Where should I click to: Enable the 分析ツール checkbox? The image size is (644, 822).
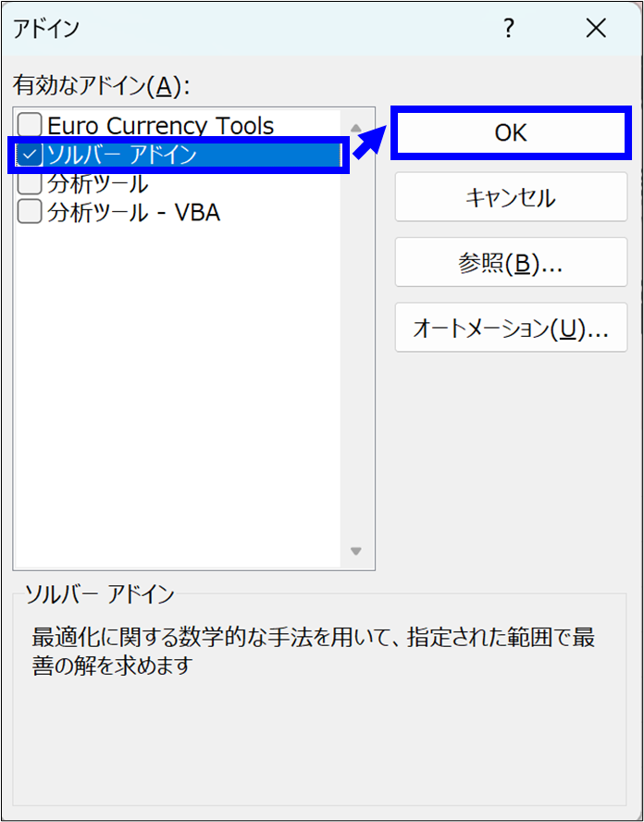click(30, 183)
